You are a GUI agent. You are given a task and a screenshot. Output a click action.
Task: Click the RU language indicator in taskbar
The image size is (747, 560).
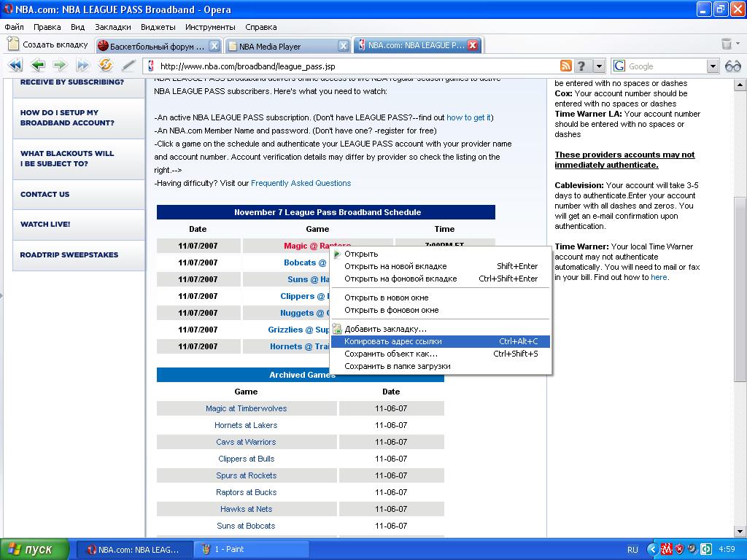click(632, 550)
